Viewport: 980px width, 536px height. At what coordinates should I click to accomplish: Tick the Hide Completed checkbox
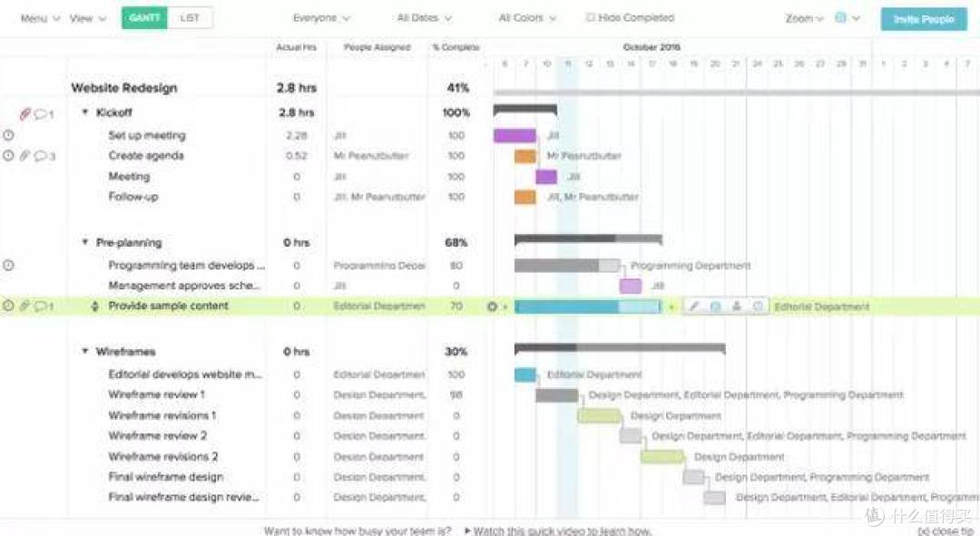pos(590,17)
